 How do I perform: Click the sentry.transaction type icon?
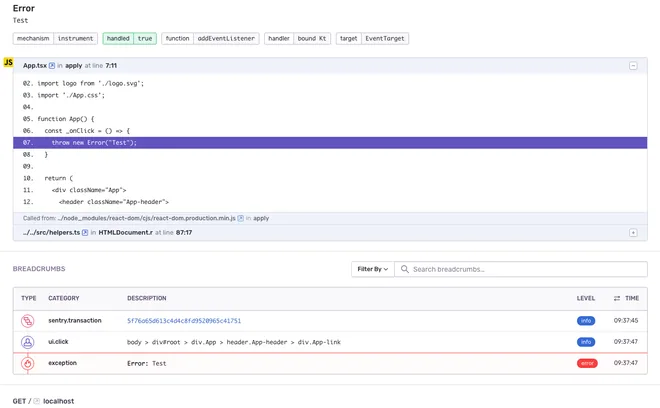click(x=28, y=321)
